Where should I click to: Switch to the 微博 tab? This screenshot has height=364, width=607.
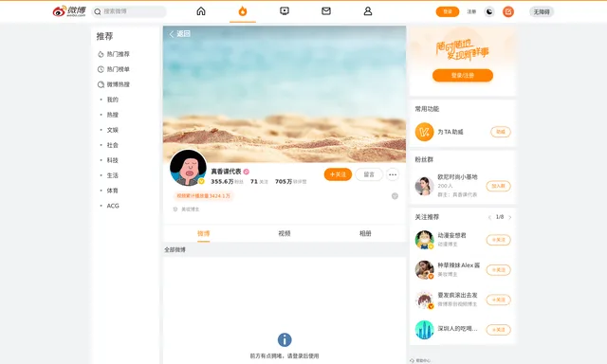[x=204, y=233]
